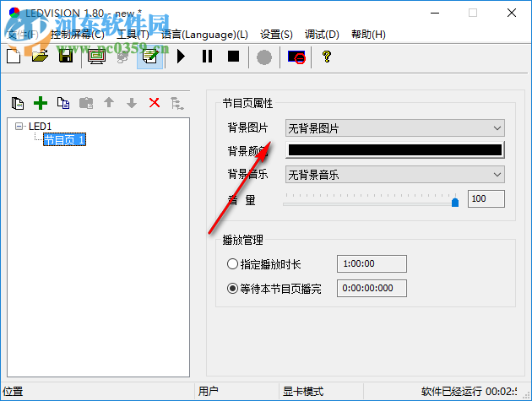This screenshot has height=401, width=532.
Task: Open the 文件(F) menu
Action: point(23,35)
